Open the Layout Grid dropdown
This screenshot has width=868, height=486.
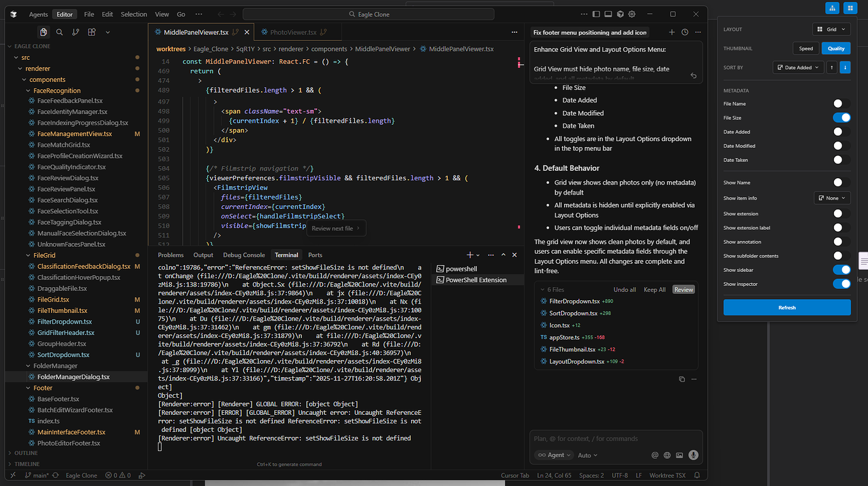pos(832,29)
